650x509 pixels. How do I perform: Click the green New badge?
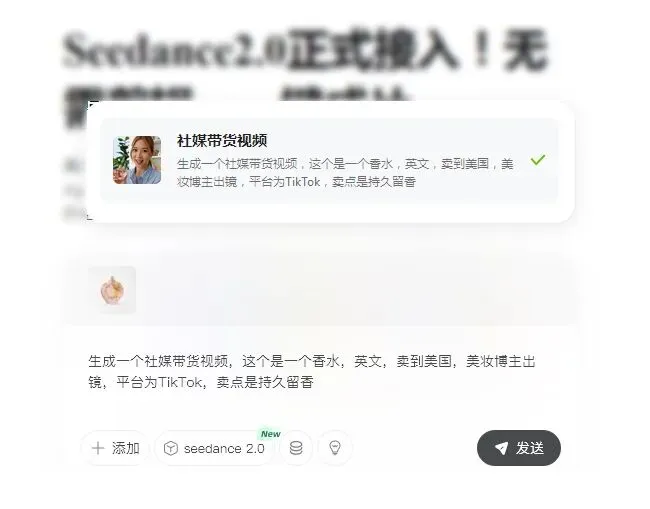coord(271,434)
